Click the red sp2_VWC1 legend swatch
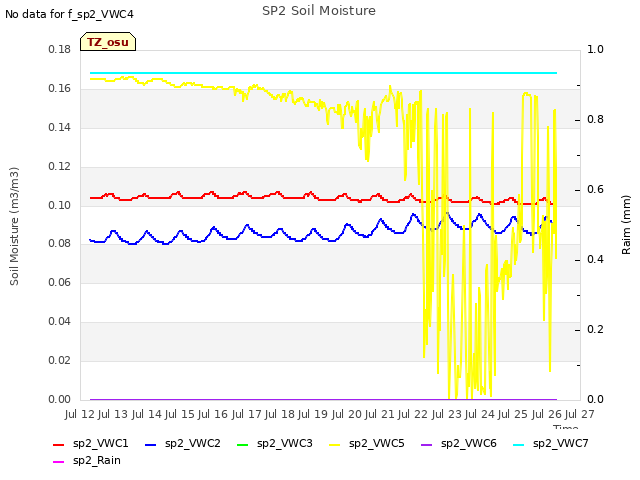The width and height of the screenshot is (640, 480). (x=59, y=444)
